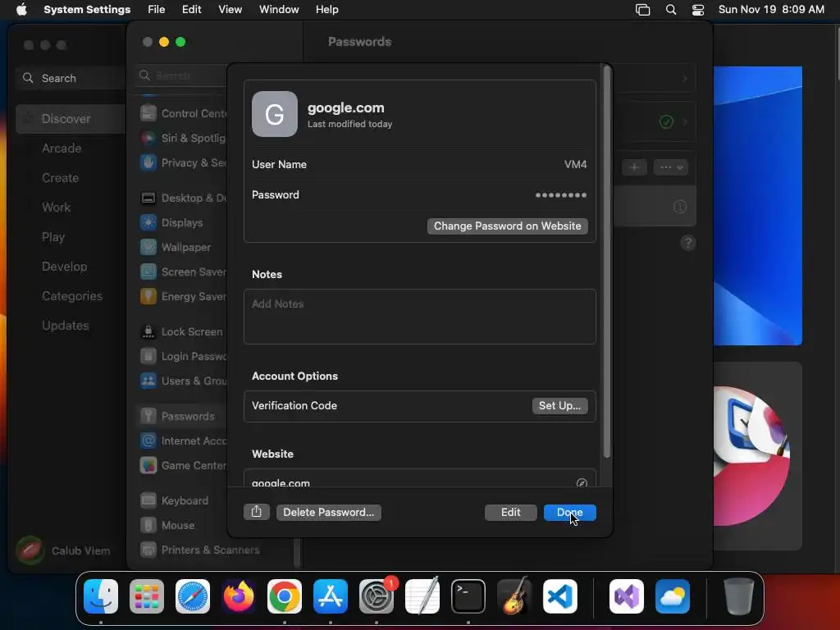Click the Delete Password button
Screen dimensions: 840x630
click(x=328, y=512)
